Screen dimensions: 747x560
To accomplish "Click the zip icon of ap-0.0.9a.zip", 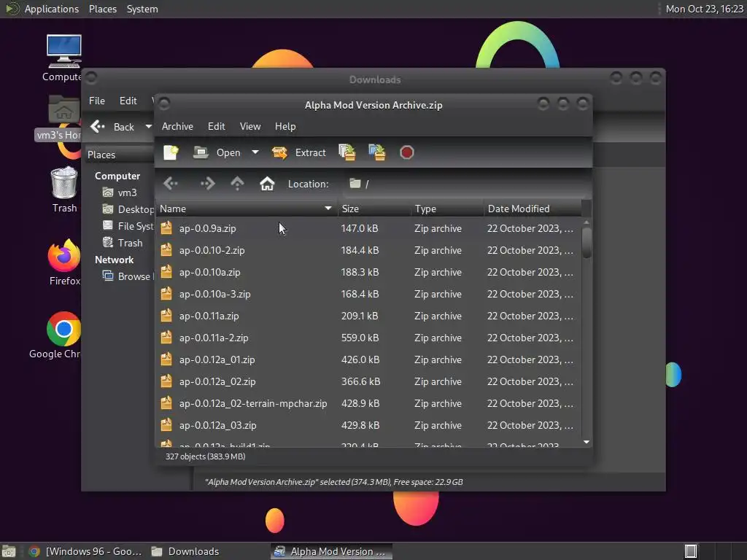I will 166,228.
